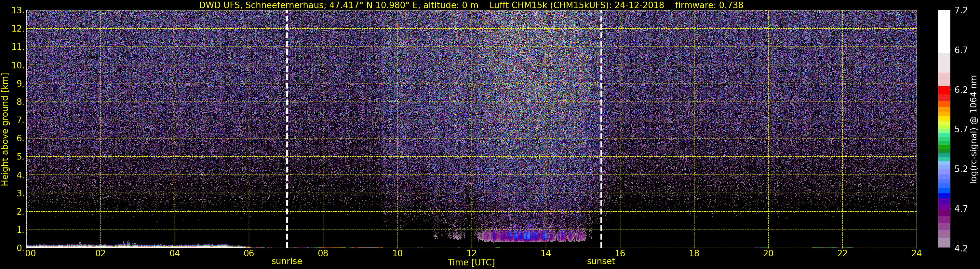Click the '13.' tick on the height axis
This screenshot has width=980, height=269.
18,10
